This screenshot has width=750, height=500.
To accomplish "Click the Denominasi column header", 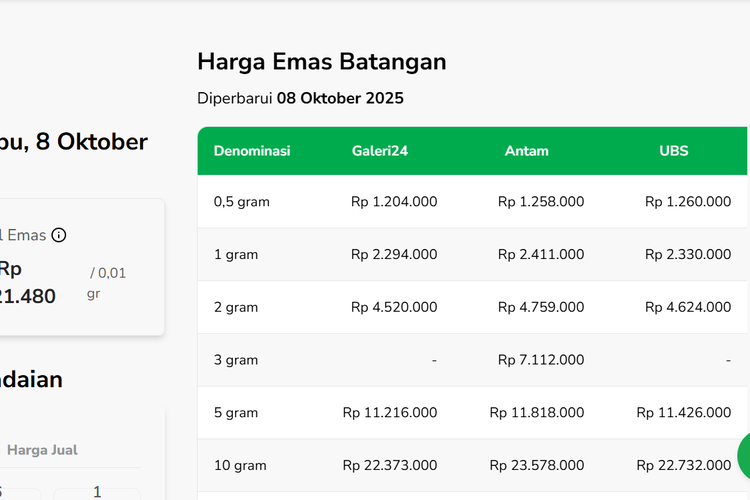I will (252, 151).
